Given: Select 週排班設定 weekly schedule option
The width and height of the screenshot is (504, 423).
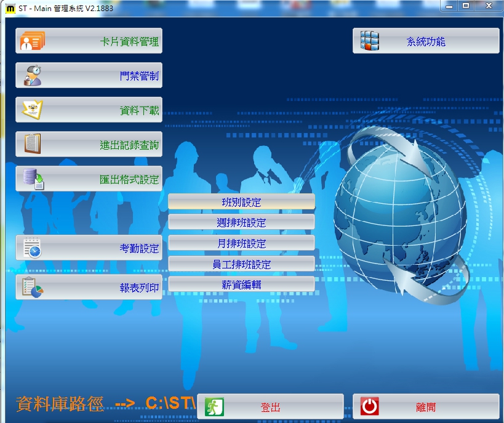Looking at the screenshot, I should pyautogui.click(x=241, y=222).
